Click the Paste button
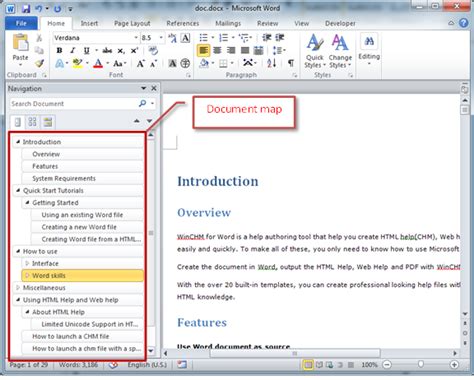Image resolution: width=474 pixels, height=380 pixels. tap(20, 50)
